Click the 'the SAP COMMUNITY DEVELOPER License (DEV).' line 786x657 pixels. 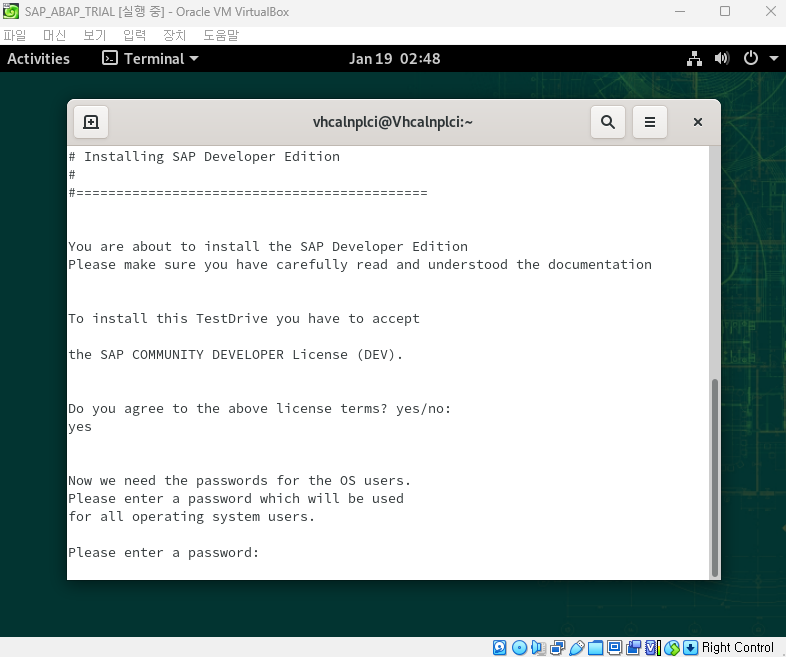(236, 355)
